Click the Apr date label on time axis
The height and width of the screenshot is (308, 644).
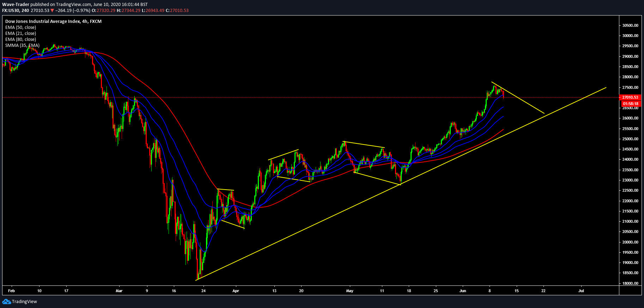coord(236,291)
